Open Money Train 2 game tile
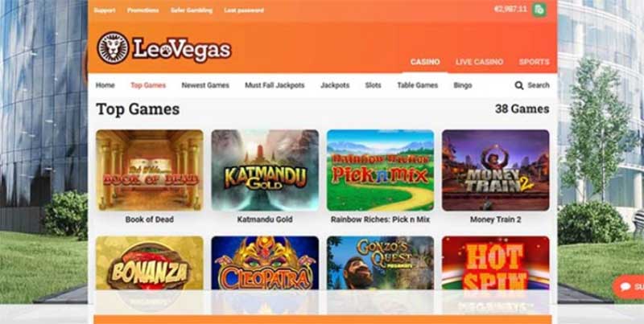The width and height of the screenshot is (644, 324). (495, 170)
